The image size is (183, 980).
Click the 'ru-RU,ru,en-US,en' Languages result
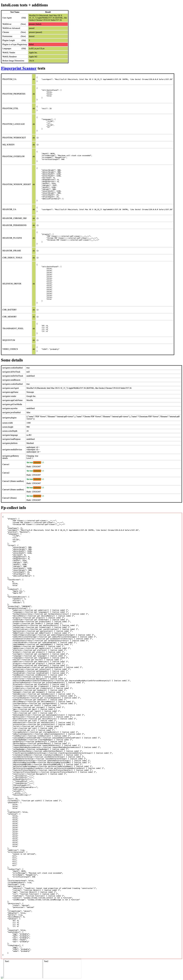pyautogui.click(x=48, y=49)
